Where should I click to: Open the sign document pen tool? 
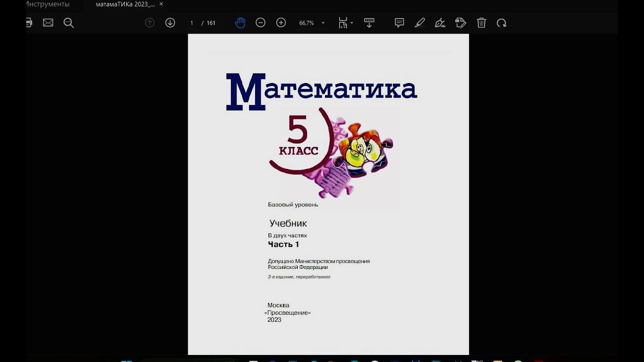[x=440, y=23]
